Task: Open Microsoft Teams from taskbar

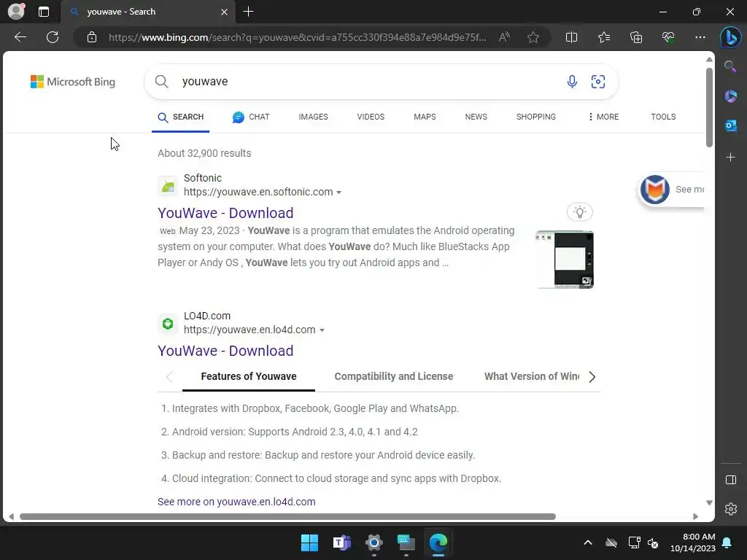Action: click(x=342, y=542)
